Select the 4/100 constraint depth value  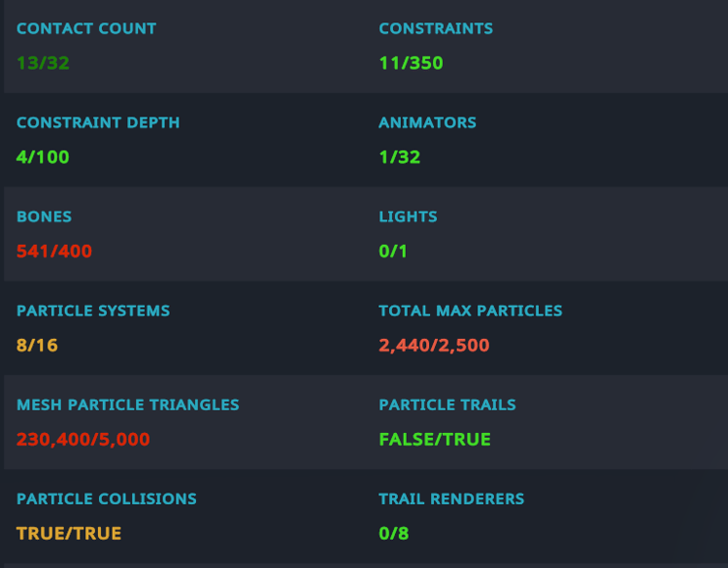pyautogui.click(x=43, y=157)
